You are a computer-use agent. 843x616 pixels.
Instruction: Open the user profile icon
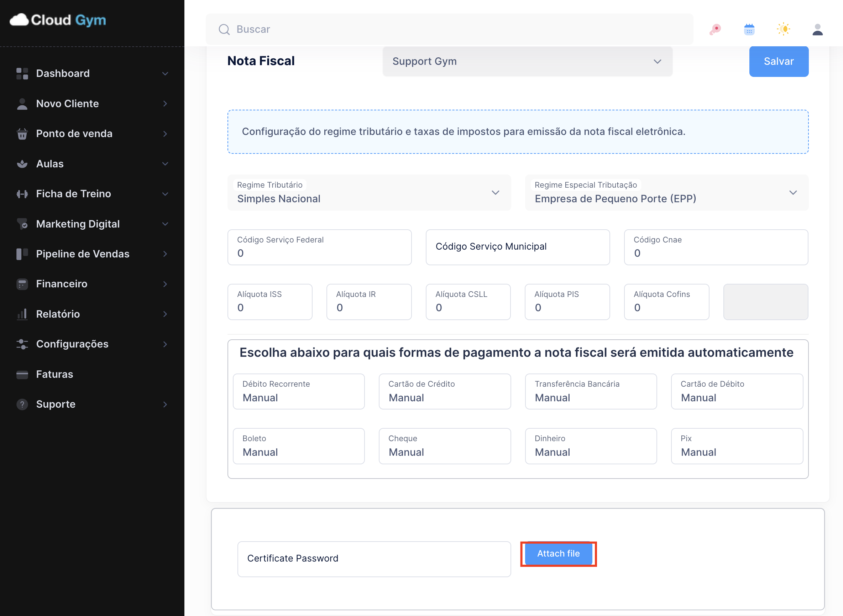click(817, 29)
